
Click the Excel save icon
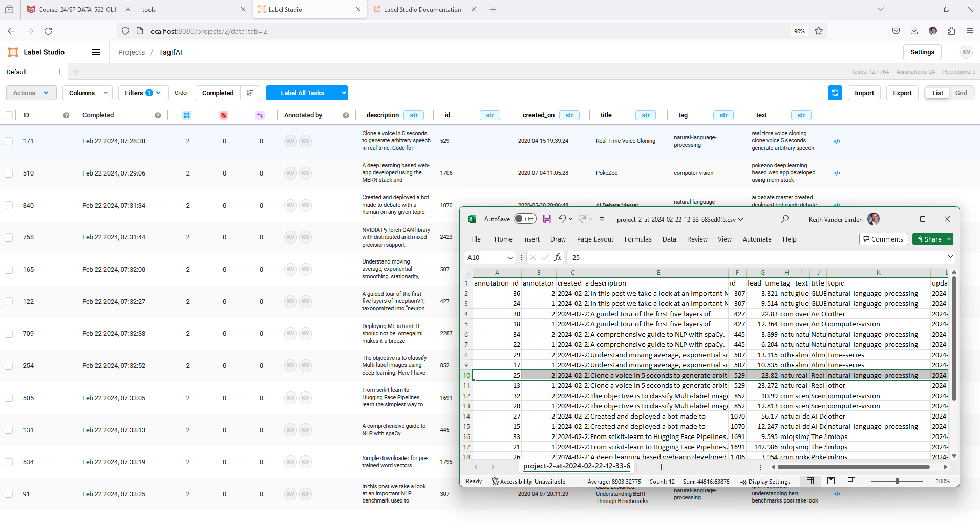click(547, 219)
